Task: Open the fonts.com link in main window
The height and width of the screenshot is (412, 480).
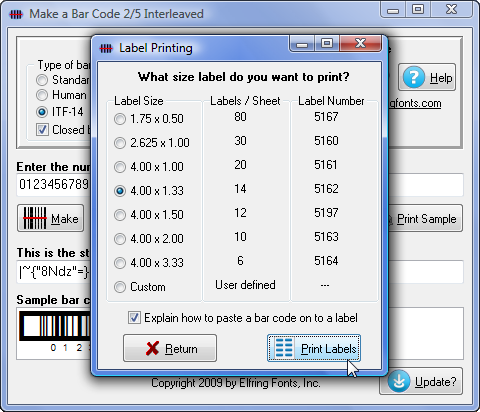Action: pyautogui.click(x=415, y=103)
